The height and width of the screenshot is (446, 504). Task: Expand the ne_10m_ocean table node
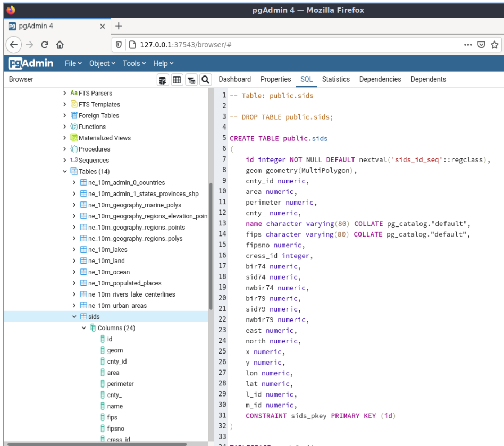74,272
